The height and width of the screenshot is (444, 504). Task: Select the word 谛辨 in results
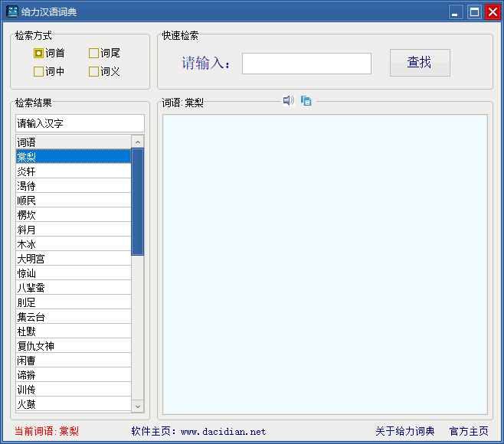[74, 375]
